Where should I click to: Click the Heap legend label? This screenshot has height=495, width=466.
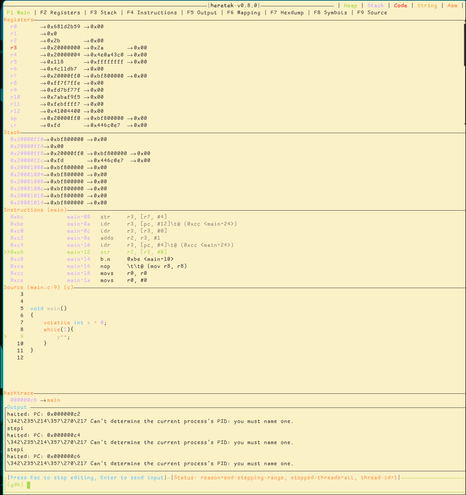(350, 5)
